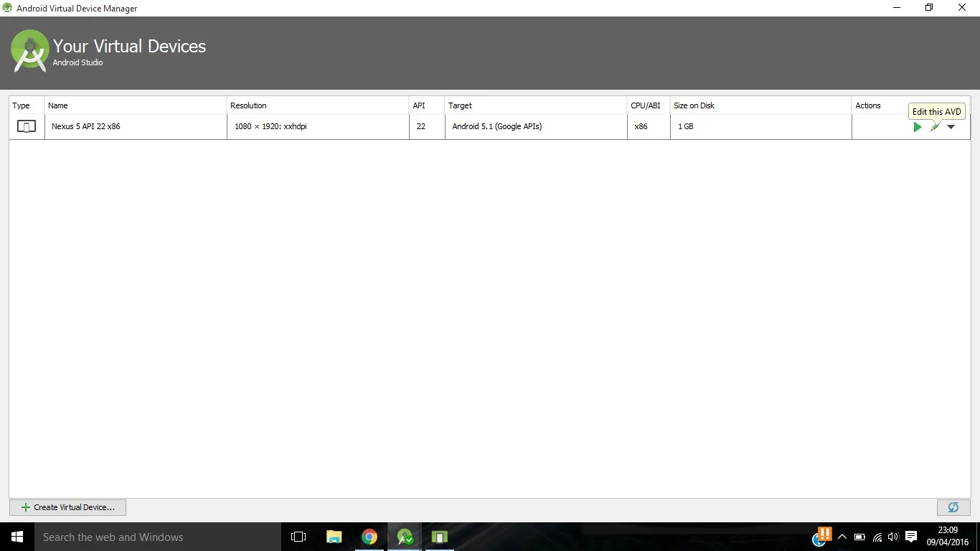
Task: Edit the Nexus 5 AVD using the pencil icon
Action: [x=935, y=127]
